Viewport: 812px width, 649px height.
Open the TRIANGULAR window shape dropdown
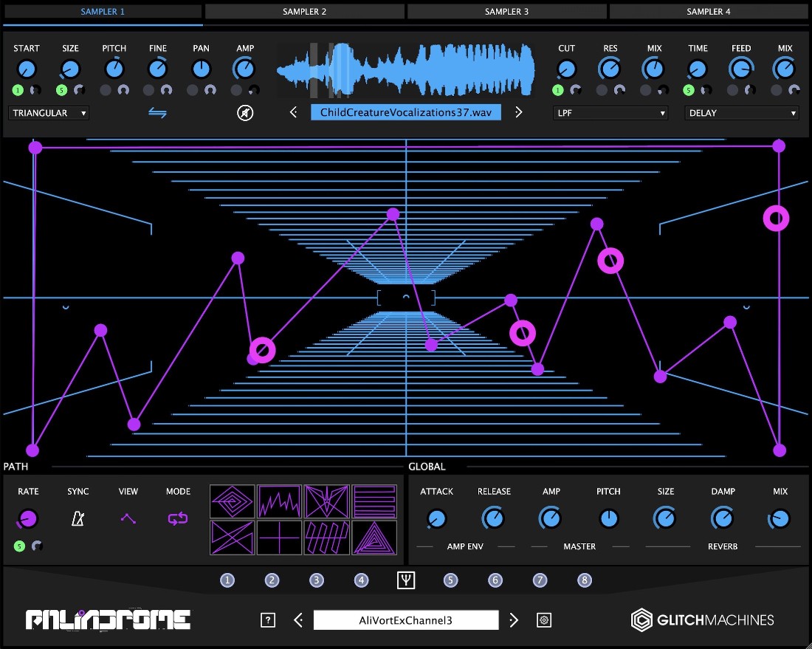pyautogui.click(x=49, y=113)
